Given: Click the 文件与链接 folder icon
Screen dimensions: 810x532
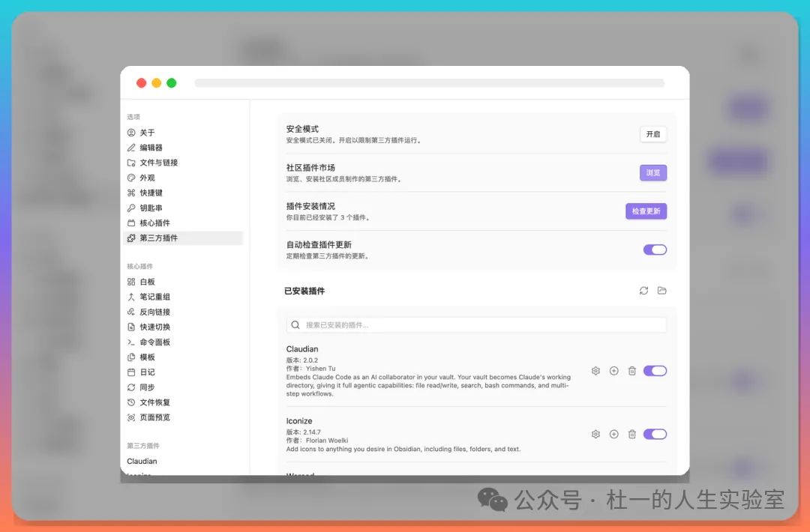Looking at the screenshot, I should tap(131, 163).
